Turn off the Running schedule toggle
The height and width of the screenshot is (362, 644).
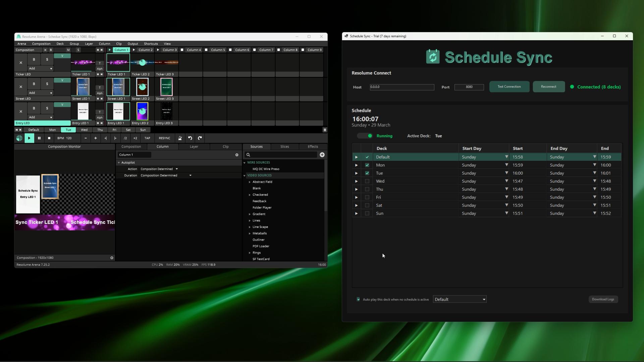tap(365, 136)
